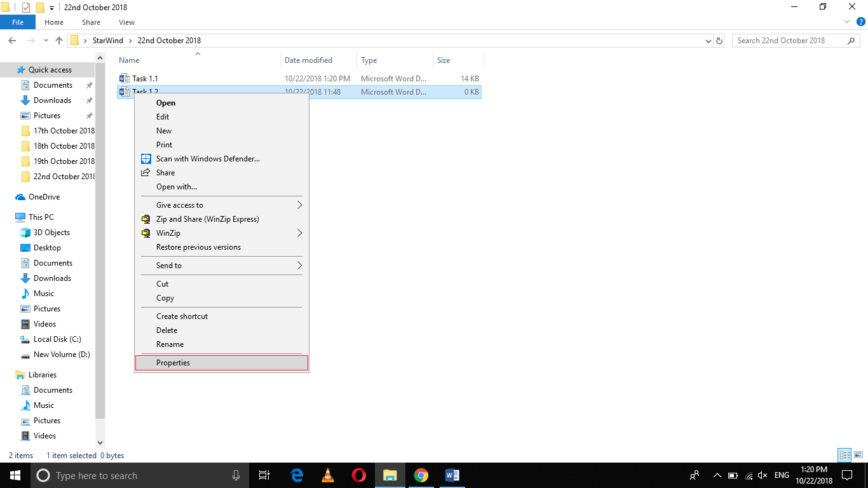
Task: Open Microsoft Edge from the taskbar
Action: coord(297,475)
